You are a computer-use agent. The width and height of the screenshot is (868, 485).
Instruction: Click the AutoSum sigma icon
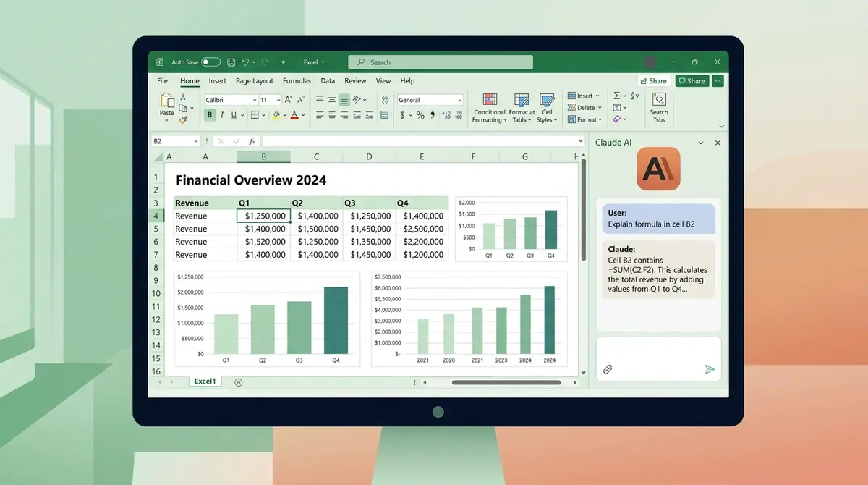coord(617,96)
